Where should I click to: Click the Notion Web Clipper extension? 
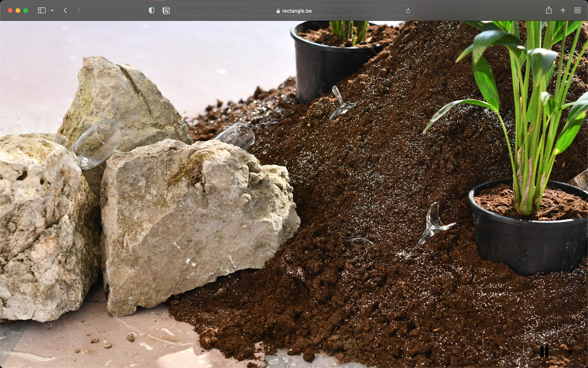[166, 11]
